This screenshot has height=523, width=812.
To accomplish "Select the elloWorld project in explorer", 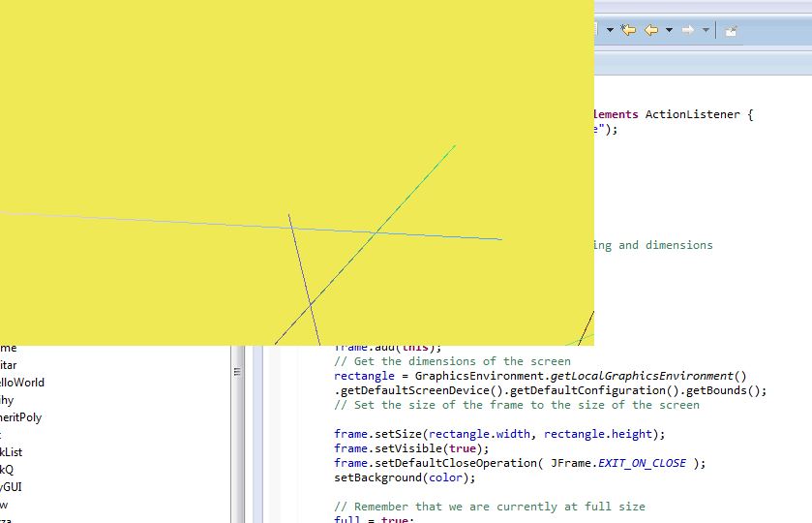I will tap(22, 383).
